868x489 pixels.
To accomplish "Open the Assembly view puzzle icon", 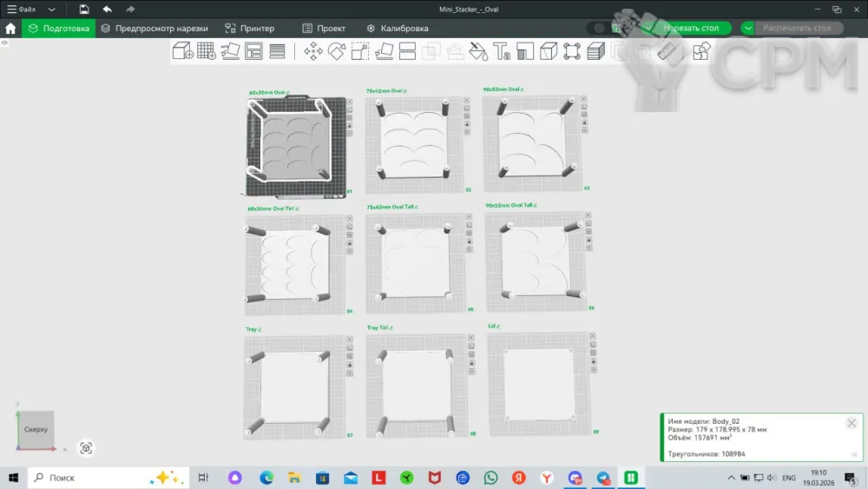I will click(701, 51).
